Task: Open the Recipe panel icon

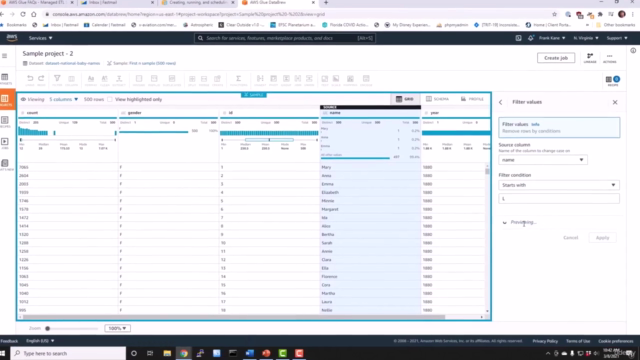Action: [x=612, y=80]
